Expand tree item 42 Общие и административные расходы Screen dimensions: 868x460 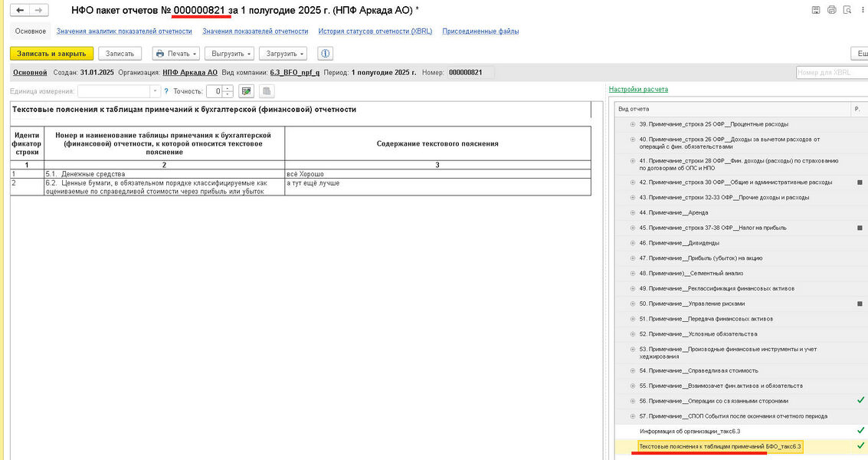pyautogui.click(x=633, y=182)
